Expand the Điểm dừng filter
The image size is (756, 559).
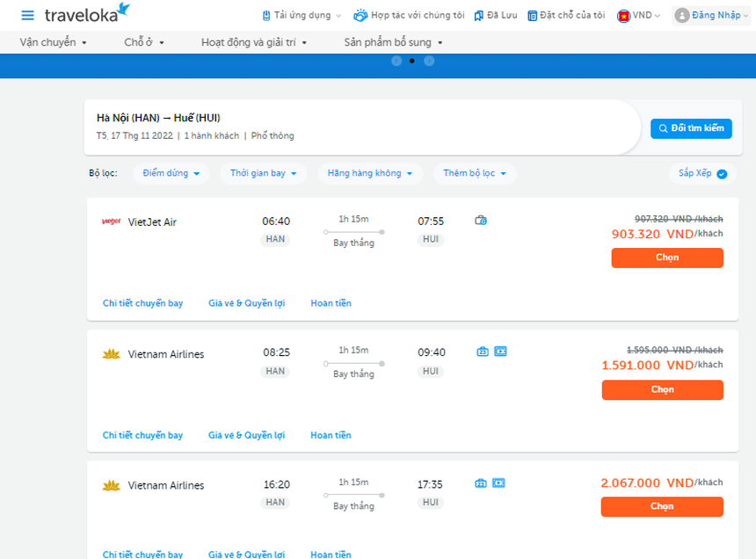171,173
